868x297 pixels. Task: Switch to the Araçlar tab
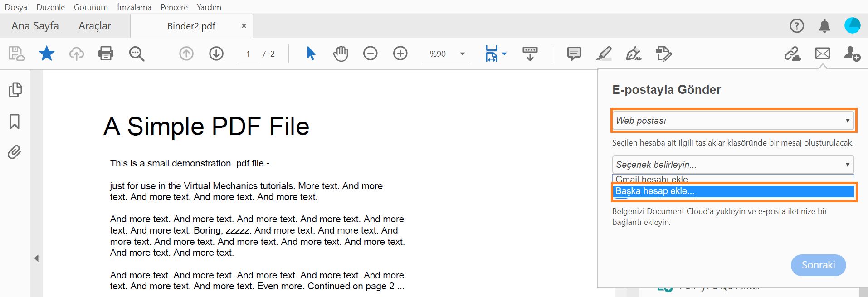[94, 26]
